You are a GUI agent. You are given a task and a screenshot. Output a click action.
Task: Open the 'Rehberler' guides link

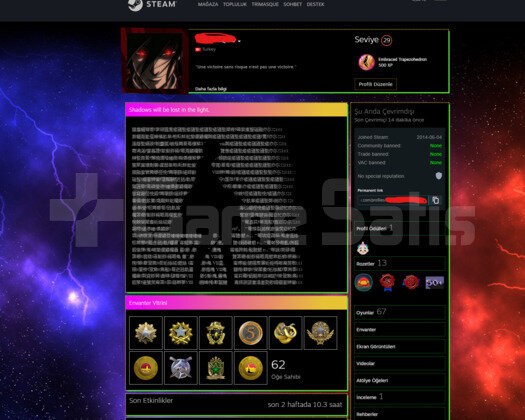pyautogui.click(x=399, y=414)
